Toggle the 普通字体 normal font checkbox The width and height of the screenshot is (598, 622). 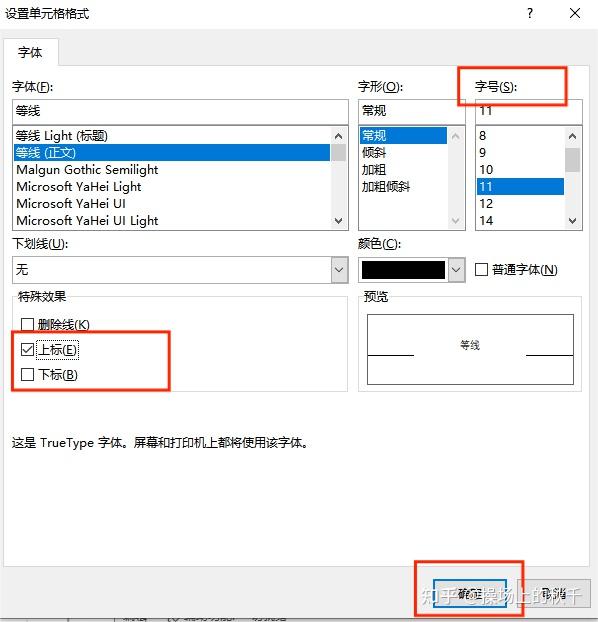click(481, 270)
